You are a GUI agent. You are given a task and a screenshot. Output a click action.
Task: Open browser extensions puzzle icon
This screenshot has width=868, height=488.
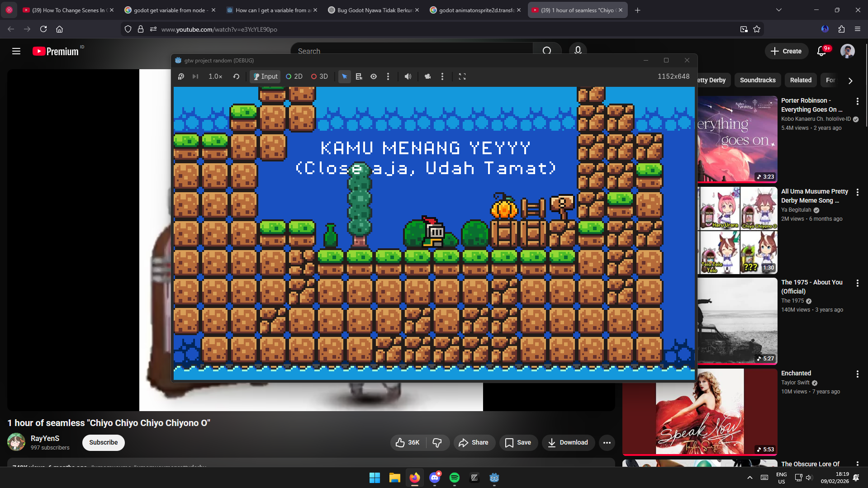[841, 29]
